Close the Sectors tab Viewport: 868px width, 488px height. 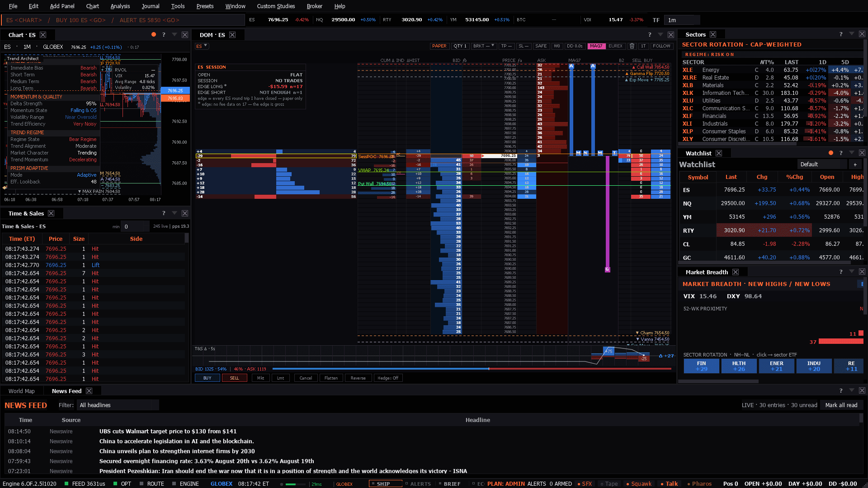coord(713,34)
